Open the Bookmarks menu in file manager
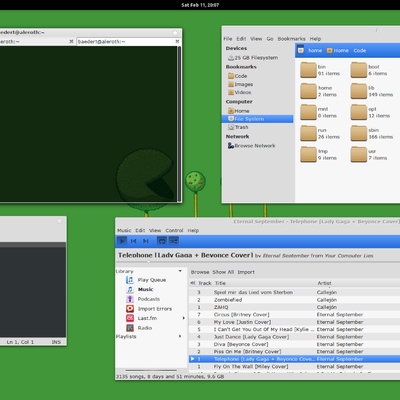400x400 pixels. tap(291, 39)
